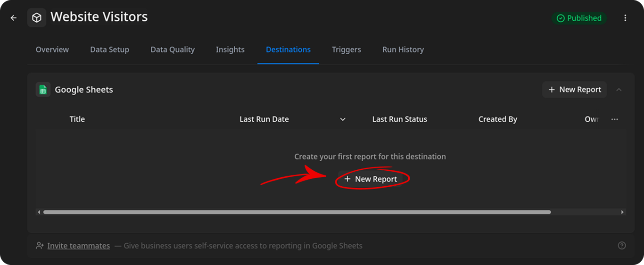Image resolution: width=644 pixels, height=265 pixels.
Task: Click the Google Sheets icon
Action: [43, 90]
